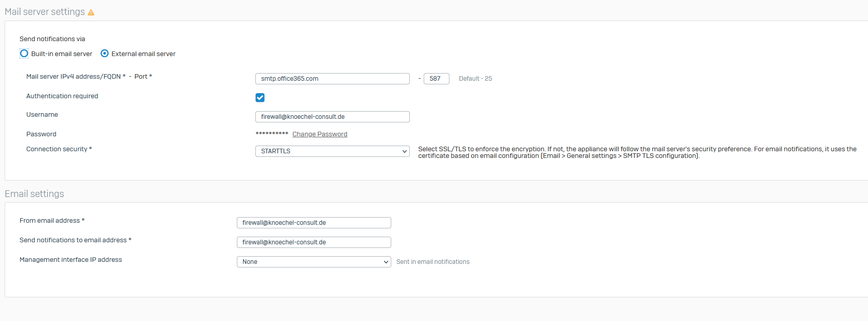Select the Built-in email server radio button
The image size is (868, 321).
click(x=24, y=53)
